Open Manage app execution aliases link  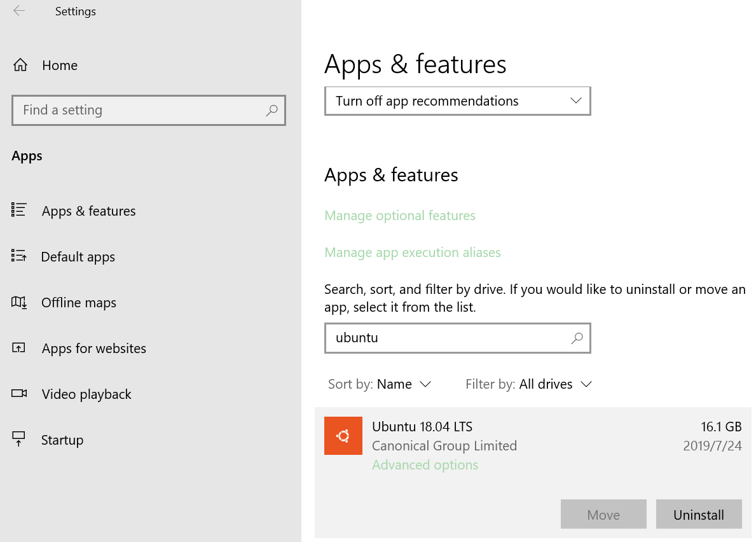(413, 253)
